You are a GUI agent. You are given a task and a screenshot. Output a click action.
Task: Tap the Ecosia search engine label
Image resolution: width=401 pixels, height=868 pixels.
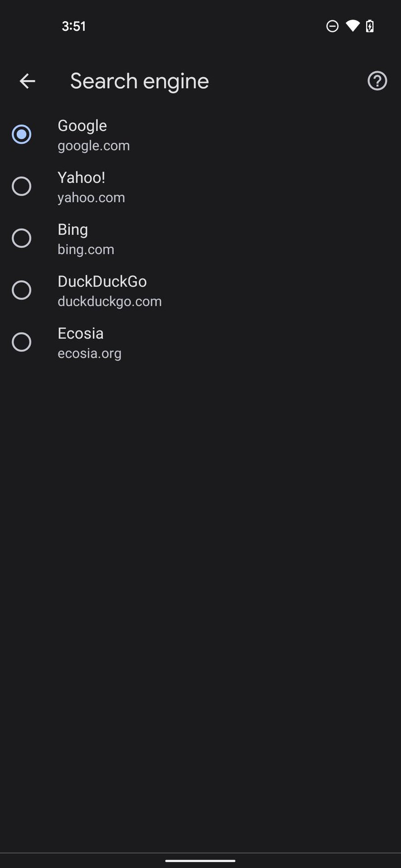81,334
